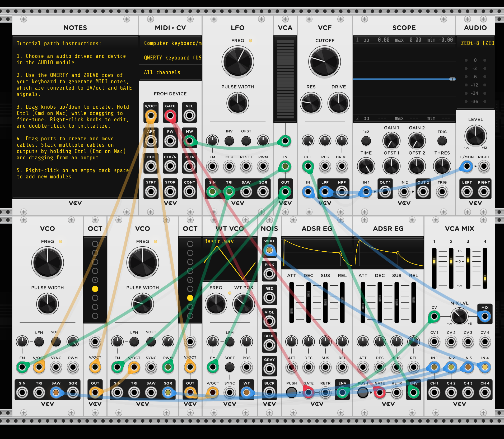Viewport: 504px width, 439px height.
Task: Click the VCF CUTOFF knob
Action: tap(325, 62)
